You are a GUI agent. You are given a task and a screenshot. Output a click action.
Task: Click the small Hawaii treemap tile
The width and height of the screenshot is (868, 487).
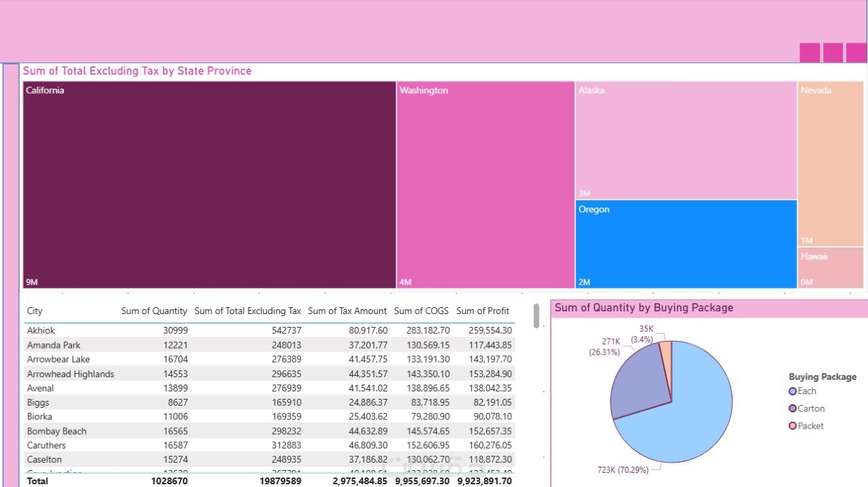pyautogui.click(x=831, y=268)
